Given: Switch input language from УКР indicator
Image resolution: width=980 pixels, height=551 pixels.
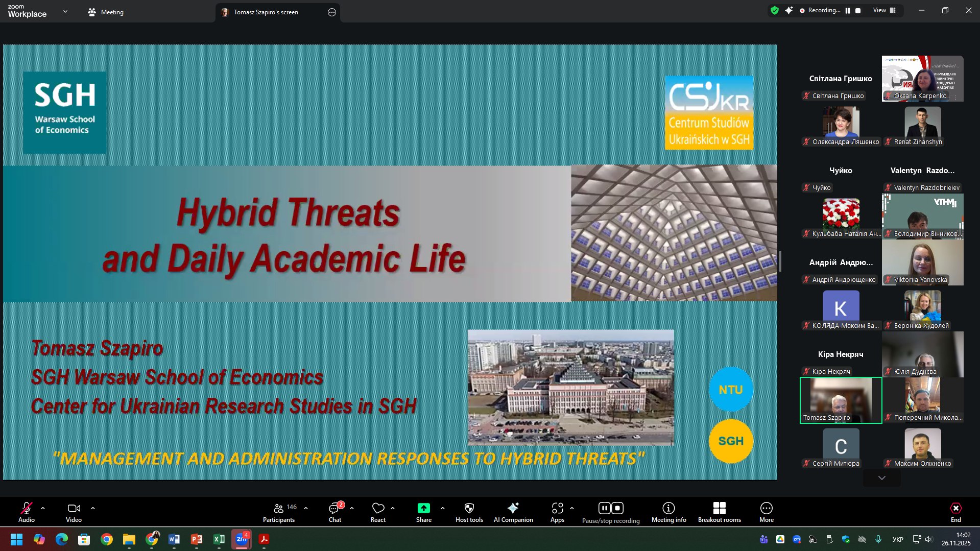Looking at the screenshot, I should point(898,539).
